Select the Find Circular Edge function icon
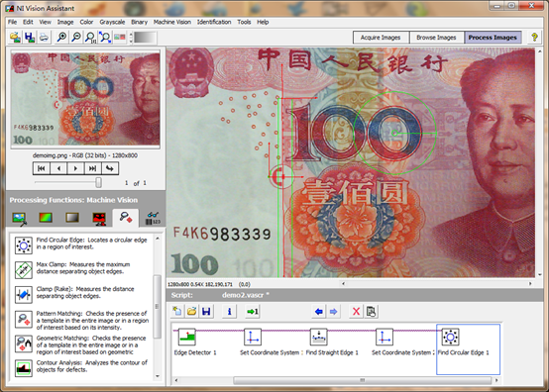The image size is (549, 392). click(24, 245)
